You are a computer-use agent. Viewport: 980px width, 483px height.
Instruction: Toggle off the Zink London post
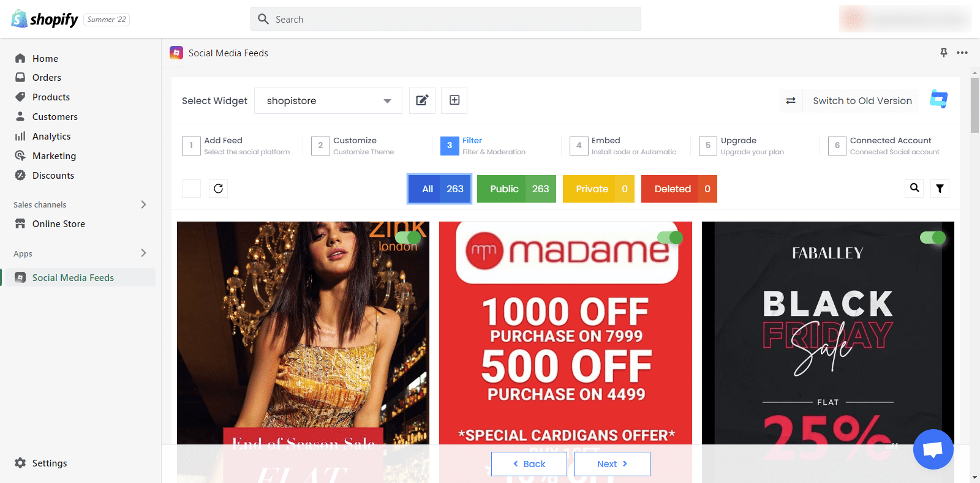point(409,238)
